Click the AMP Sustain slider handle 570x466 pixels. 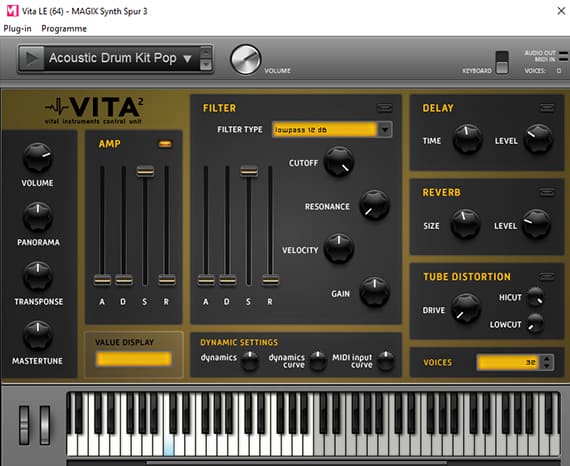point(145,171)
